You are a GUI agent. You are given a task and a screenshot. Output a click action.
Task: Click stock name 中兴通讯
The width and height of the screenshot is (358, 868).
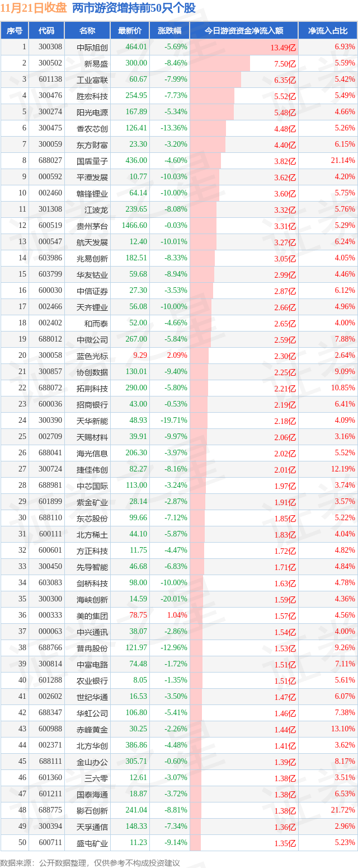92,632
